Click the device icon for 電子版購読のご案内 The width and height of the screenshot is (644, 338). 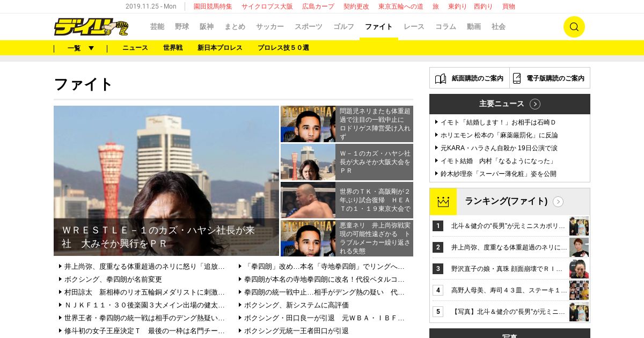[x=517, y=78]
